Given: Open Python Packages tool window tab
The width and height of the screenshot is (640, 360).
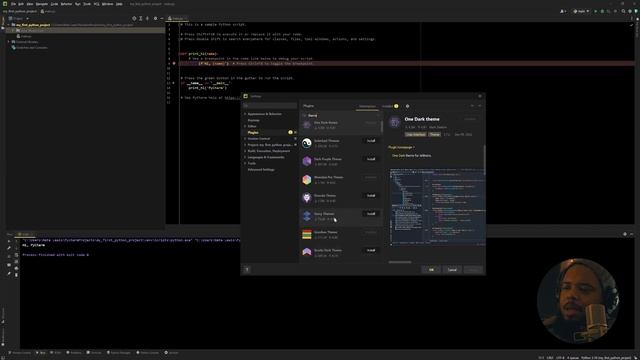Looking at the screenshot, I should pyautogui.click(x=119, y=353).
